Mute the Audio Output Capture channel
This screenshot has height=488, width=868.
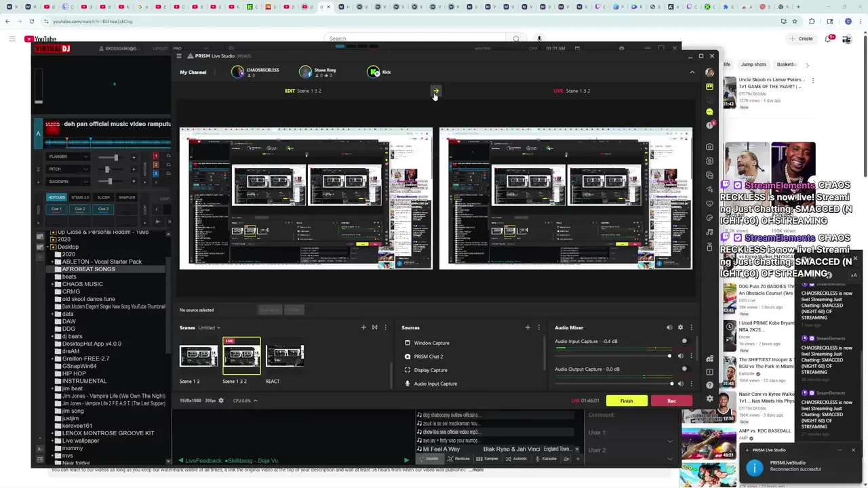pyautogui.click(x=681, y=384)
